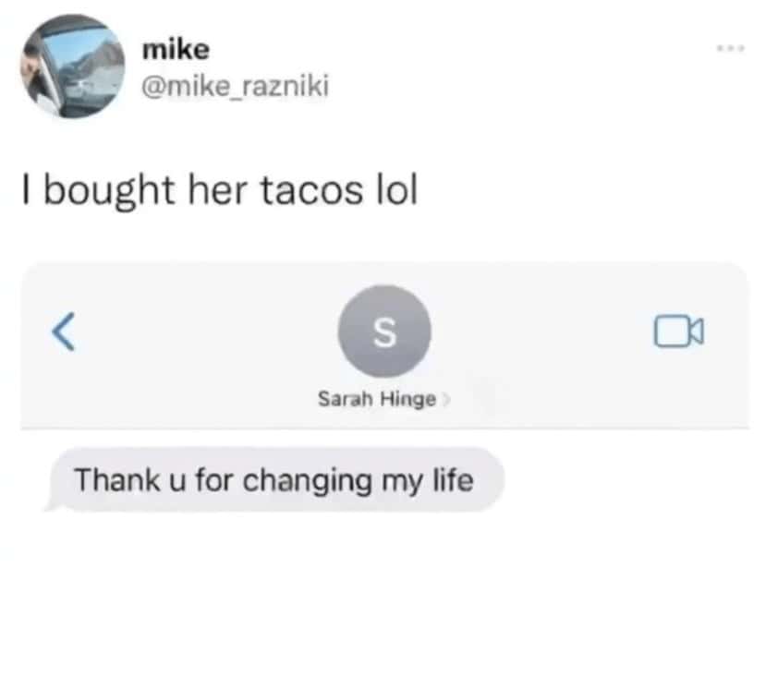The image size is (778, 700).
Task: Tap the gray S contact avatar
Action: 384,332
